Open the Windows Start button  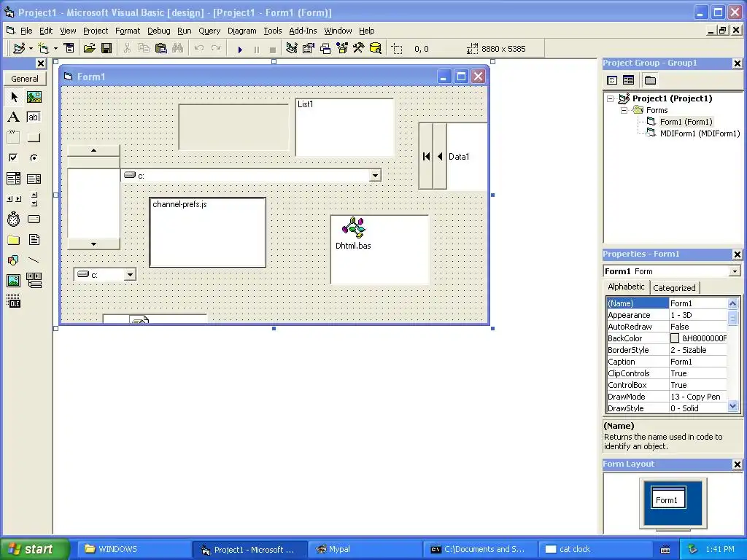[x=34, y=549]
